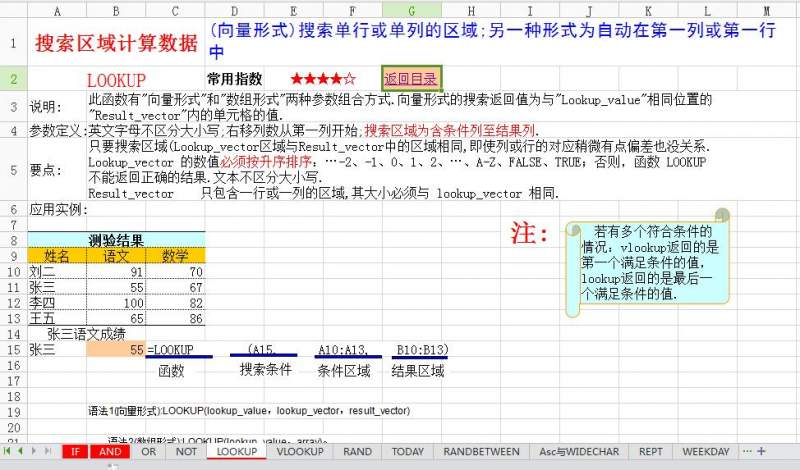Click the previous sheet navigation arrow
This screenshot has width=800, height=470.
[x=20, y=451]
